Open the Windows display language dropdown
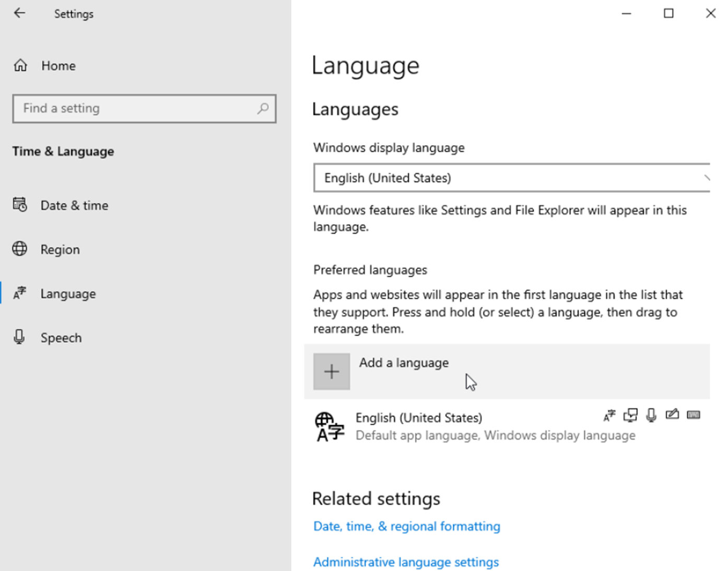This screenshot has height=571, width=728. click(x=512, y=178)
